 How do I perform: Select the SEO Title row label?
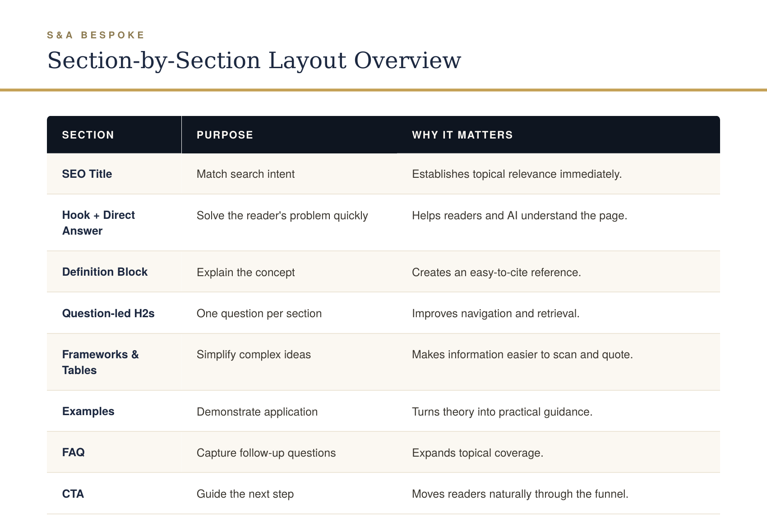pos(87,174)
